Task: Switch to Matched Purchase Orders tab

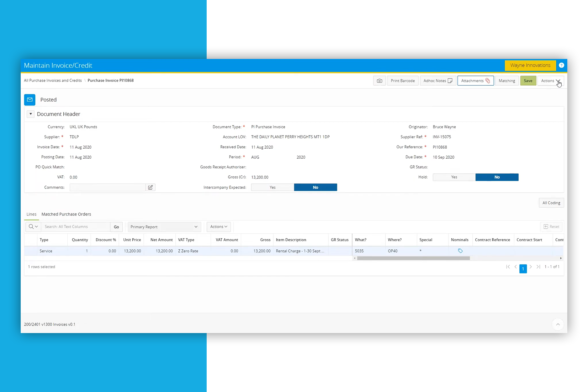Action: (66, 214)
